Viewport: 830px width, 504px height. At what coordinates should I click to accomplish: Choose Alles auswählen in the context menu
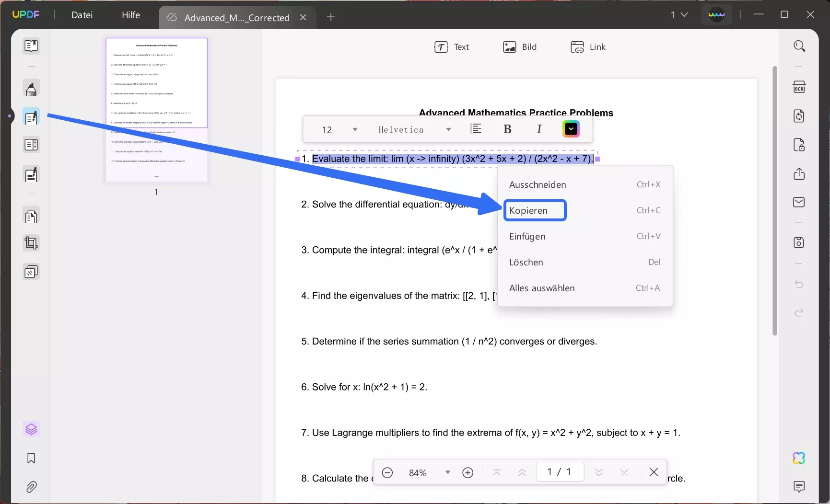(585, 288)
